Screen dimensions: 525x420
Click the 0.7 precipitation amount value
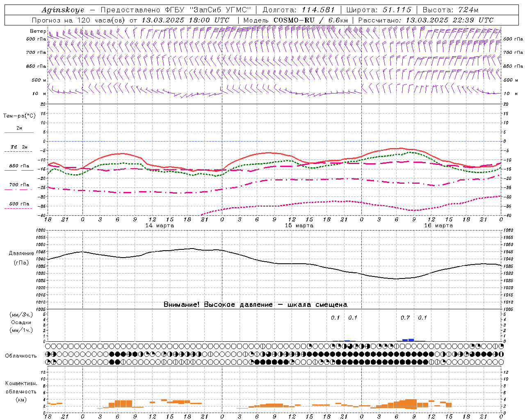pyautogui.click(x=405, y=317)
